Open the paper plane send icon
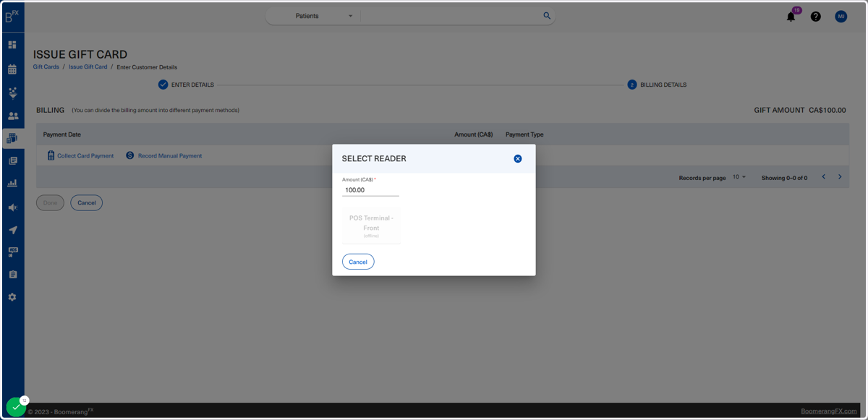 (12, 230)
